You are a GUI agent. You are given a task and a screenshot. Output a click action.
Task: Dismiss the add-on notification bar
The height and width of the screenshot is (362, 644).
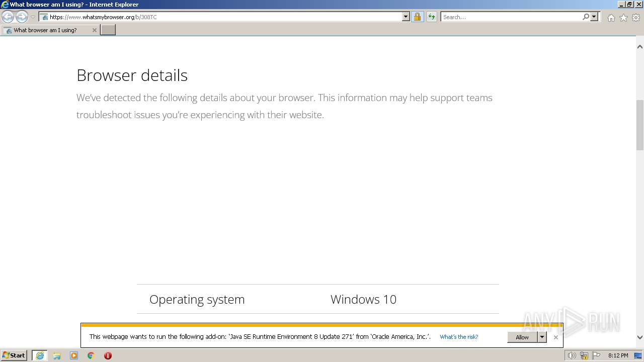555,337
